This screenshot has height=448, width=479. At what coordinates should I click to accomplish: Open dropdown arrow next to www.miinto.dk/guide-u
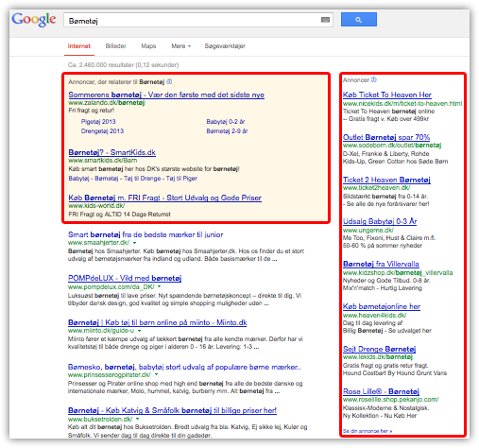coord(139,331)
